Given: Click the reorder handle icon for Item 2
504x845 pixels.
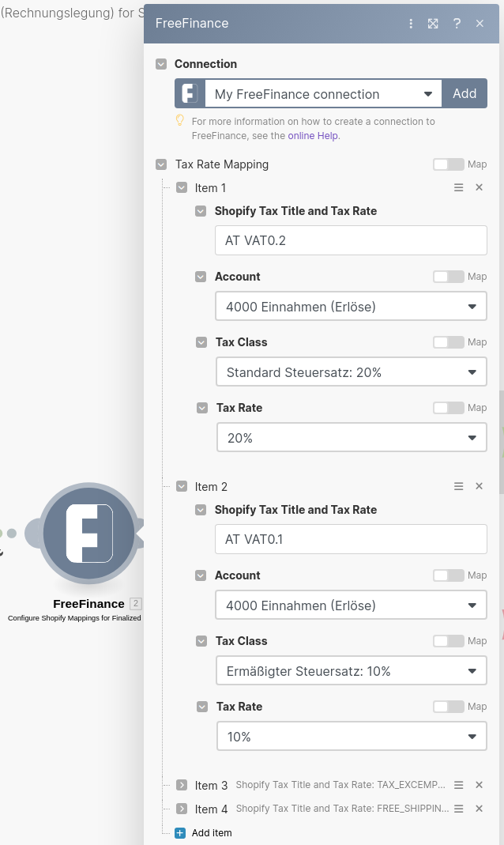Looking at the screenshot, I should coord(458,486).
